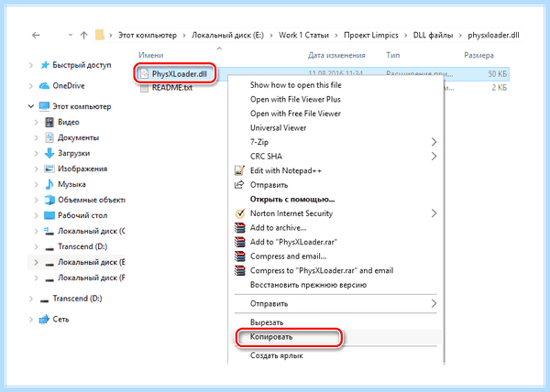Click the Изображения pictures icon
The width and height of the screenshot is (550, 392).
pyautogui.click(x=49, y=169)
